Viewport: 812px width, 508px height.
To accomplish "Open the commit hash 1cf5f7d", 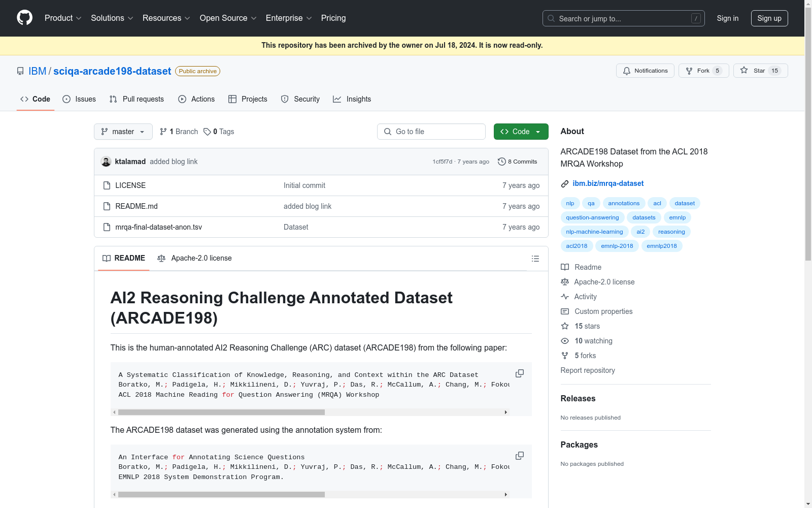I will (x=442, y=162).
